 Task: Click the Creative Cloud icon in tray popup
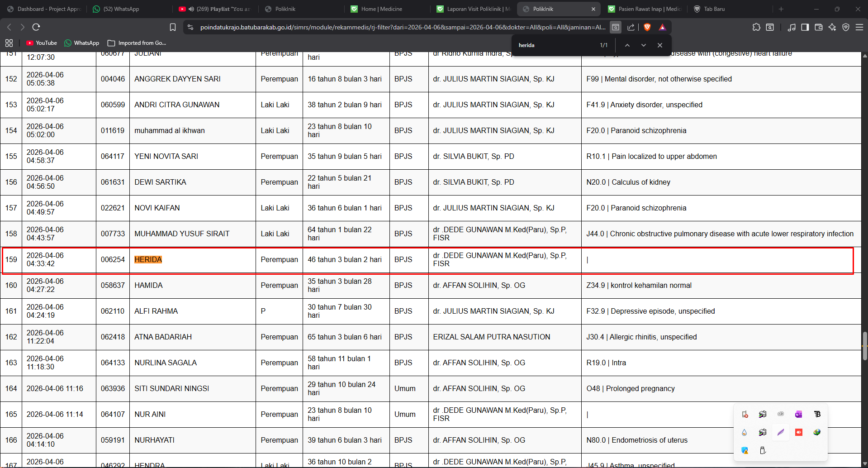pyautogui.click(x=780, y=414)
